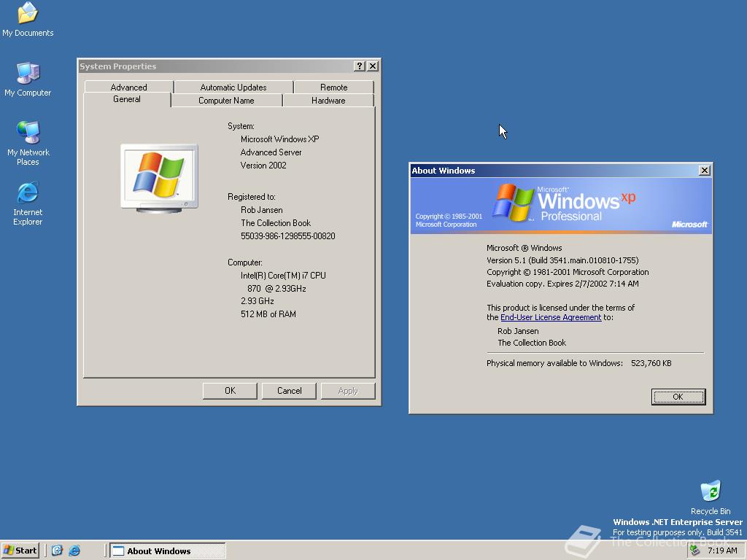This screenshot has height=560, width=747.
Task: Select the General tab
Action: pos(127,99)
